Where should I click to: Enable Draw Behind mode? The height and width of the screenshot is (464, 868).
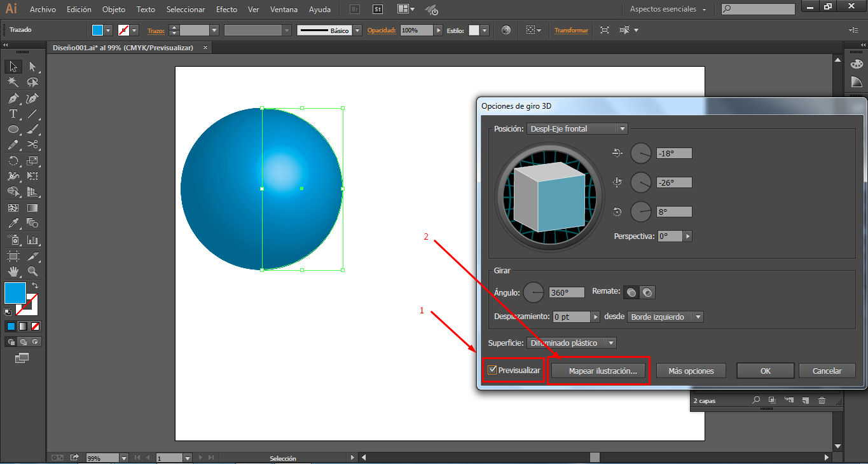click(x=23, y=342)
